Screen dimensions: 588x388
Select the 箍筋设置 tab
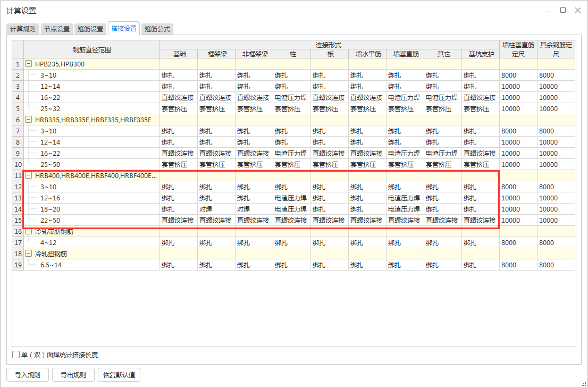(90, 29)
